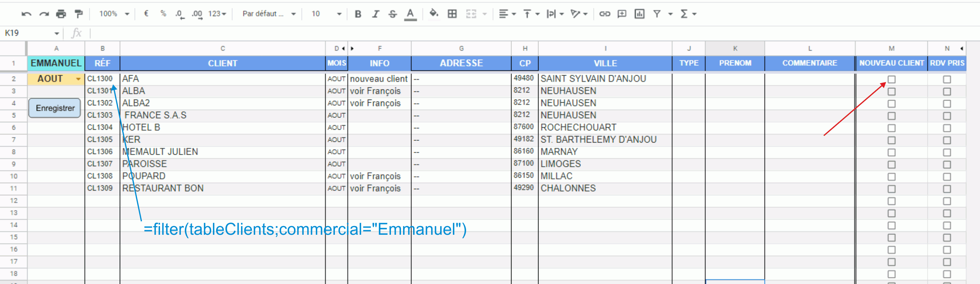
Task: Select the RESTAURANT BON client cell
Action: tap(223, 189)
